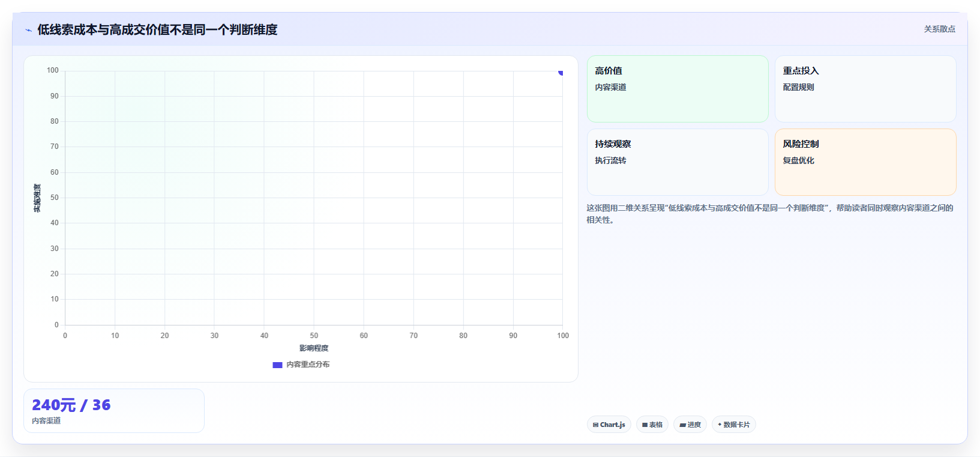Click the y-axis title 实施难度
This screenshot has height=457, width=980.
(37, 198)
